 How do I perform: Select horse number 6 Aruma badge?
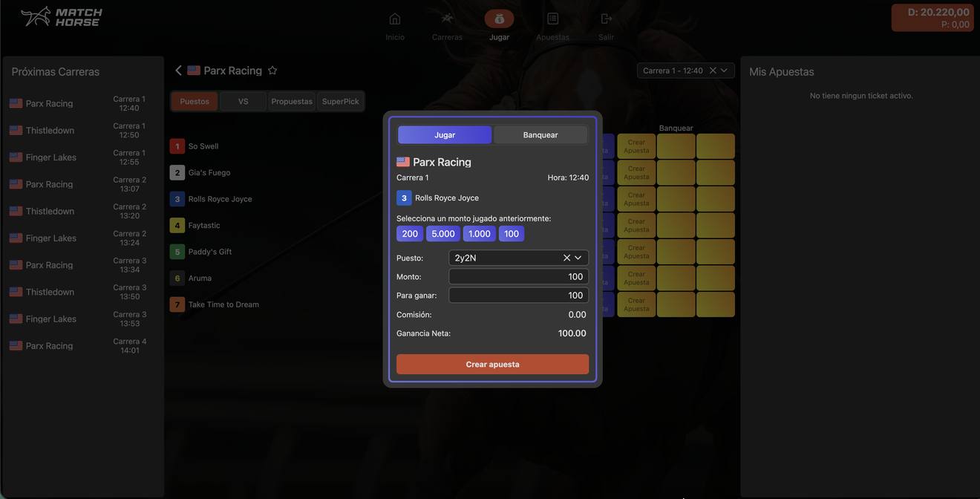(x=177, y=278)
